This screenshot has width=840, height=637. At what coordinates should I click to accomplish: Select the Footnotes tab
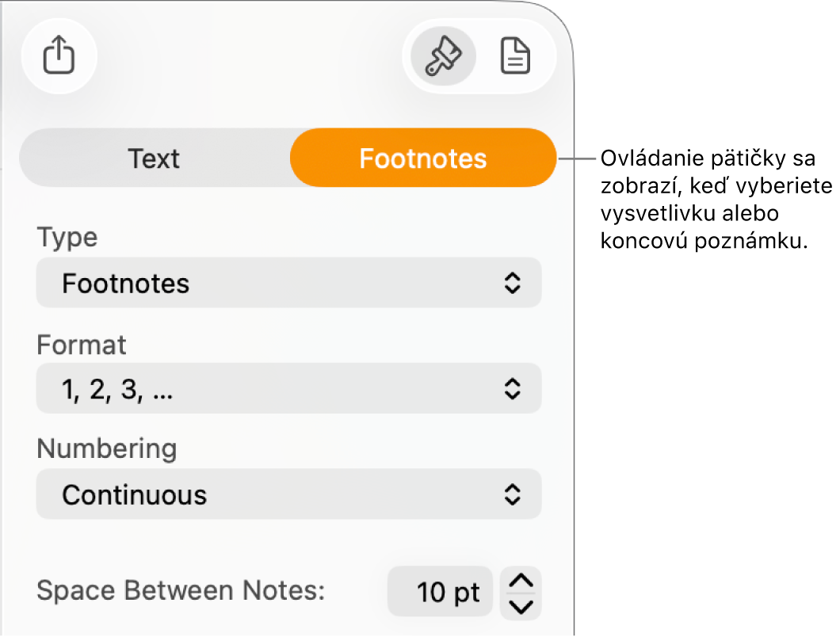(423, 158)
